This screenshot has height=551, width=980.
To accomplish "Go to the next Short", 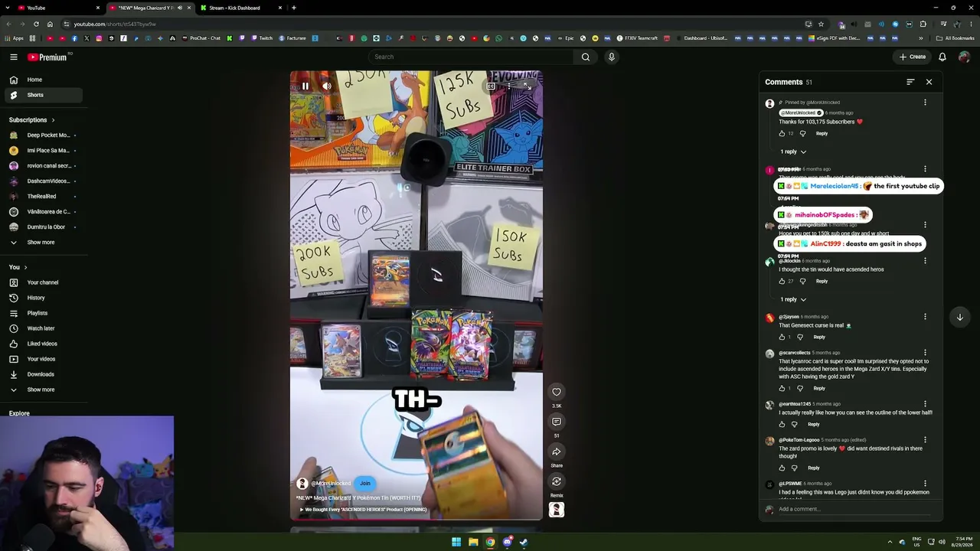I will 960,317.
